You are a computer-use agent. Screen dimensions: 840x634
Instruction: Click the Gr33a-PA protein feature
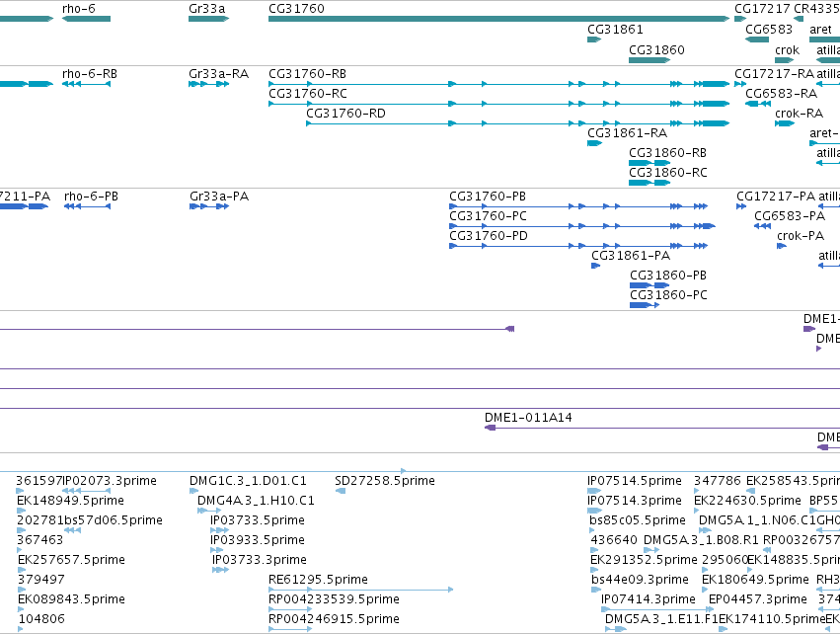click(209, 206)
